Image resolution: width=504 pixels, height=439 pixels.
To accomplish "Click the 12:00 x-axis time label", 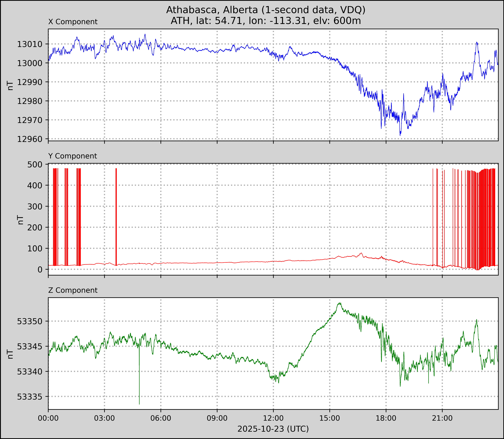I will [x=273, y=418].
